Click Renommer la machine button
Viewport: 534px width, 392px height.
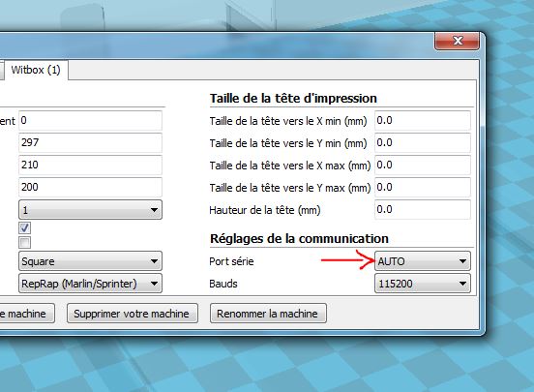(x=268, y=314)
